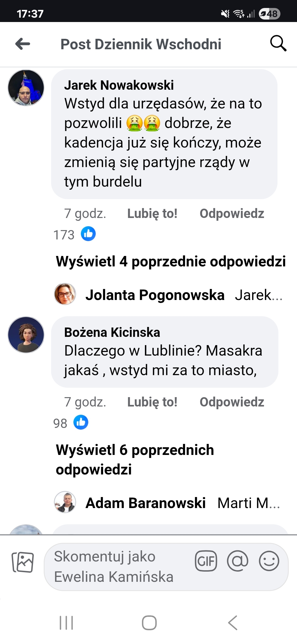Reply to Jarek Nowakowski's comment
This screenshot has width=297, height=644.
click(x=232, y=214)
